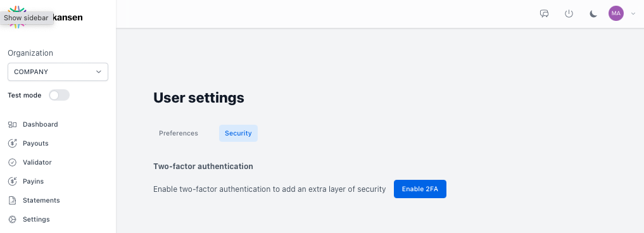Image resolution: width=644 pixels, height=233 pixels.
Task: Switch to dark mode with moon icon
Action: point(593,13)
